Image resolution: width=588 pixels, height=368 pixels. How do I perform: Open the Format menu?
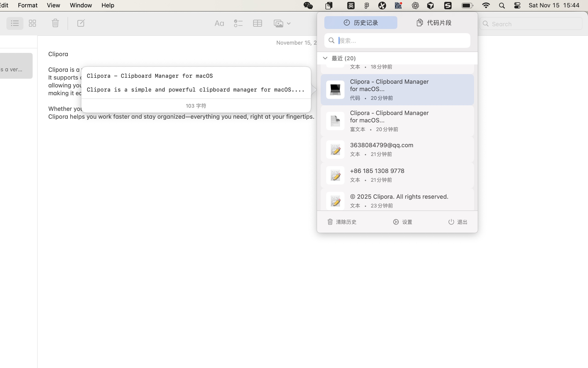point(27,5)
